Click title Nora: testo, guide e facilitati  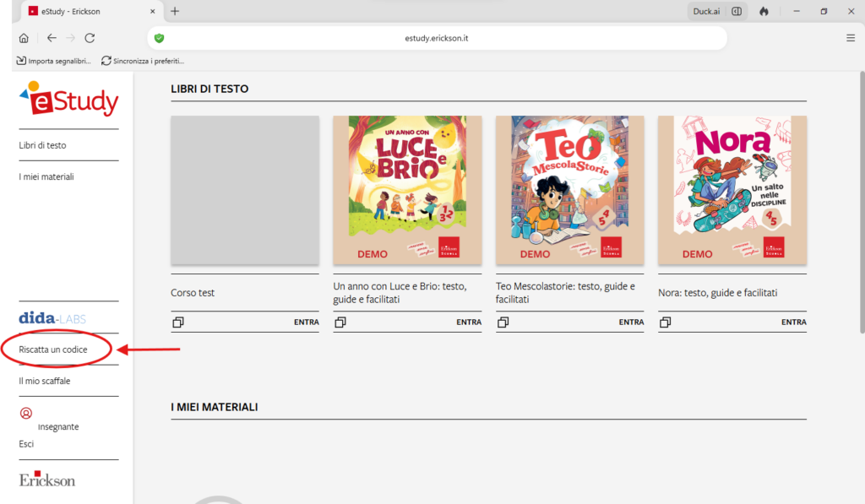coord(718,293)
